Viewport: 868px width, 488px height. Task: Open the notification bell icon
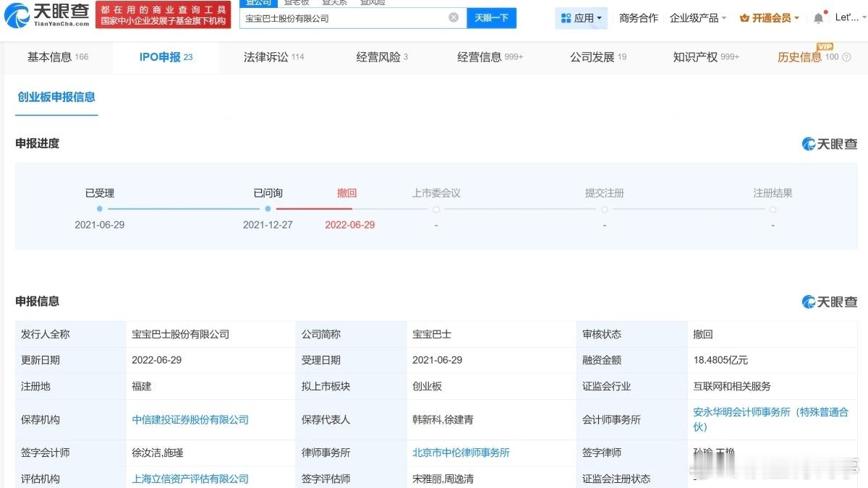tap(818, 17)
